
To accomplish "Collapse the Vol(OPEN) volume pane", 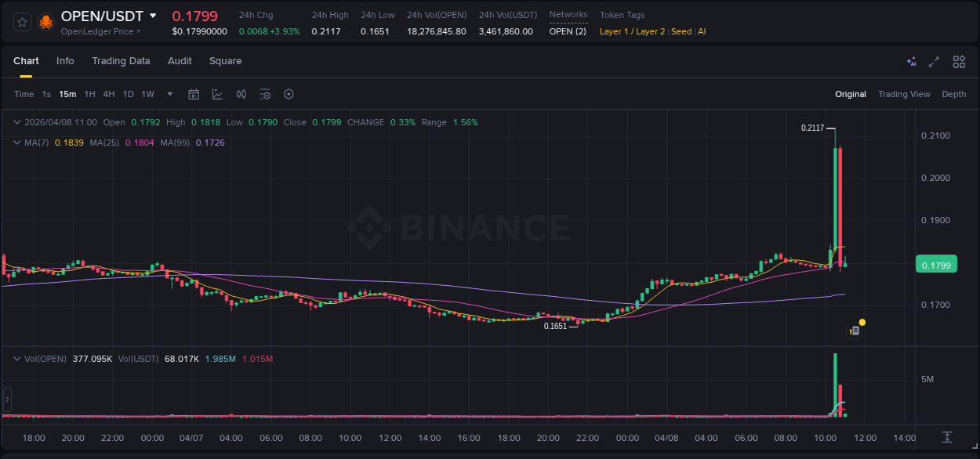I will point(16,359).
